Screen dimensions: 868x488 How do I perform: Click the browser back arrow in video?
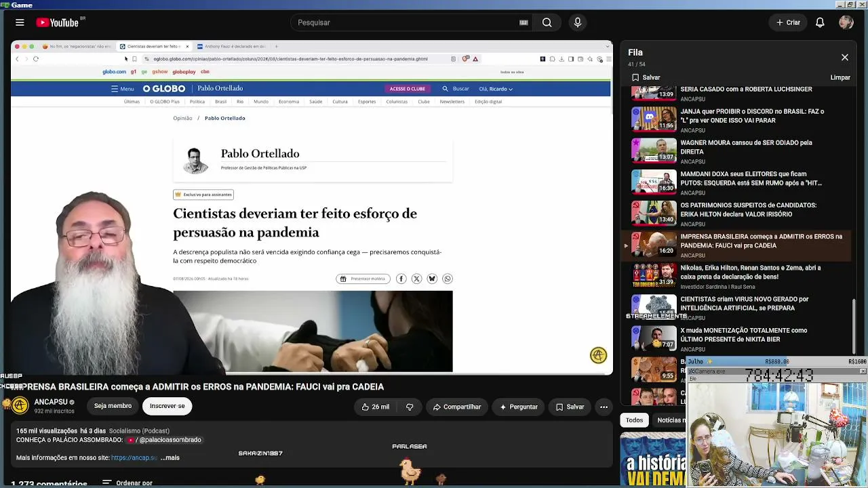click(x=18, y=59)
